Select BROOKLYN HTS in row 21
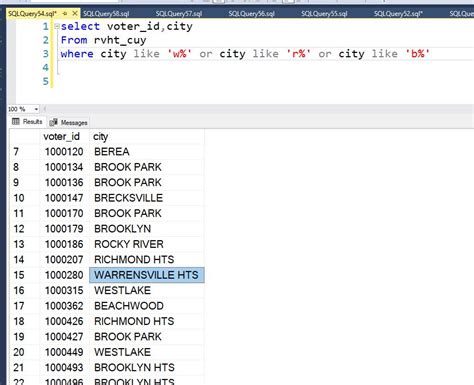This screenshot has width=474, height=385. click(x=147, y=367)
